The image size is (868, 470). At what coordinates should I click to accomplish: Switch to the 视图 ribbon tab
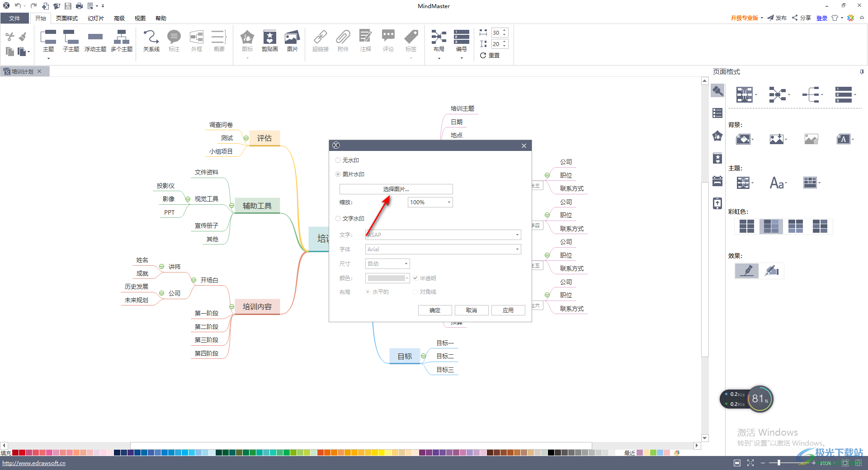[140, 19]
